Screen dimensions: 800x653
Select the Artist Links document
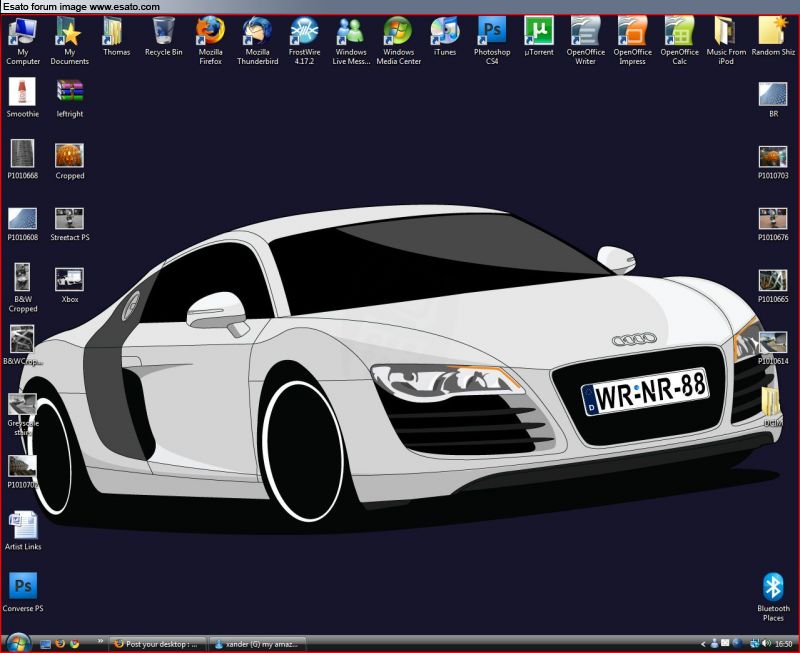coord(22,526)
